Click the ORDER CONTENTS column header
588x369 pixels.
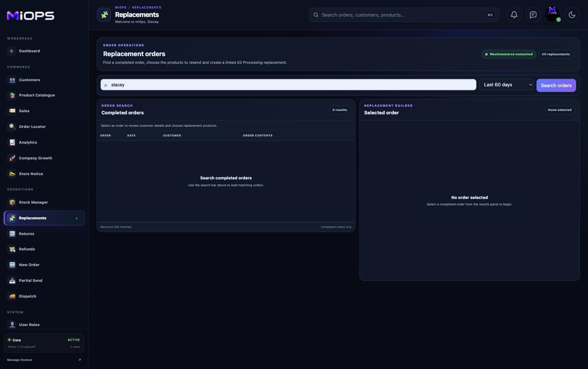tap(258, 136)
